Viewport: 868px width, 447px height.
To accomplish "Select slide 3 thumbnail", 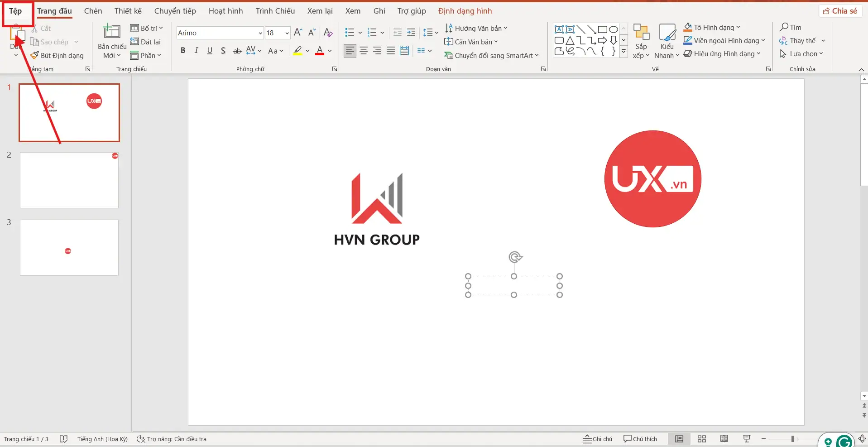I will click(69, 248).
